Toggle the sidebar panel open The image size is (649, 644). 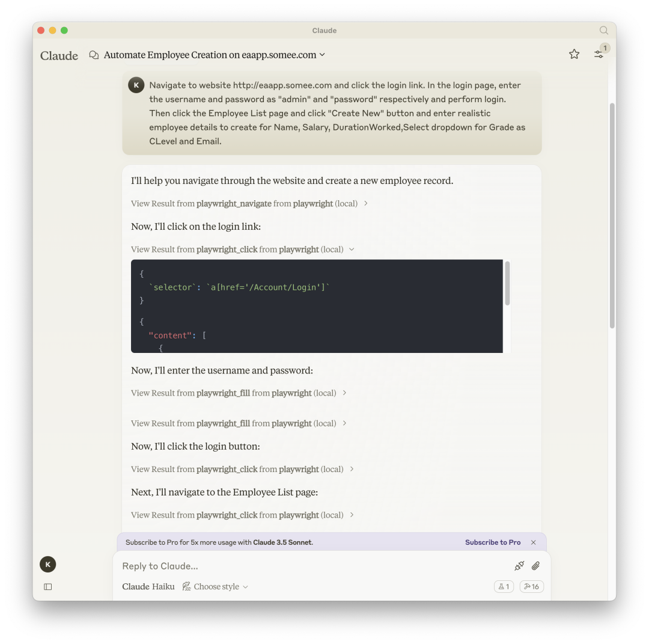coord(47,586)
